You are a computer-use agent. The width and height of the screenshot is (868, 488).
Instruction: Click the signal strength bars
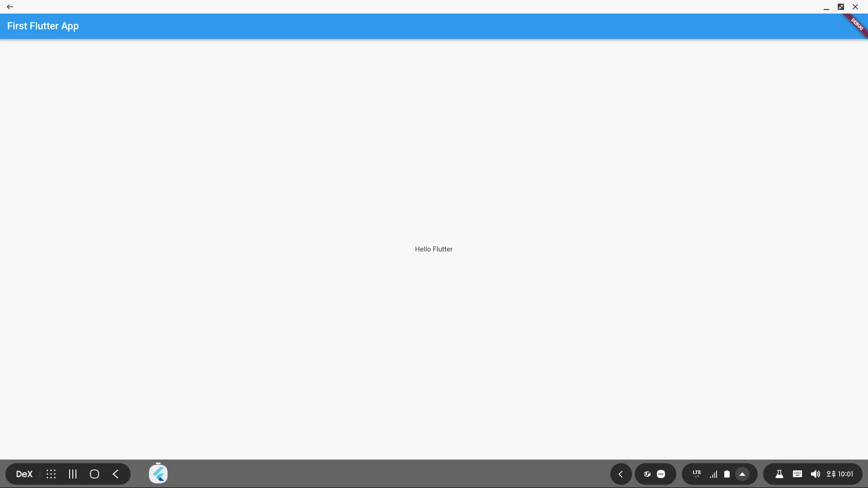(713, 474)
